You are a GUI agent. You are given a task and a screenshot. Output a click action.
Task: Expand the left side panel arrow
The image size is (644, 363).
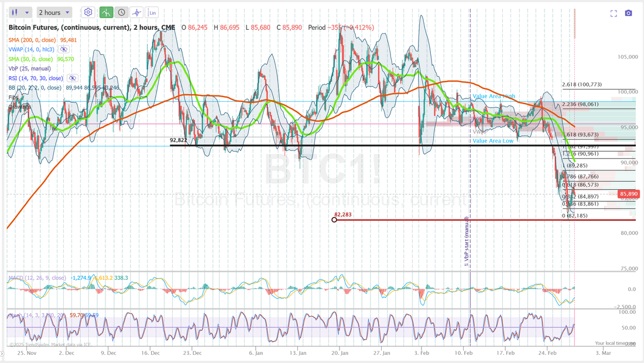click(2, 354)
